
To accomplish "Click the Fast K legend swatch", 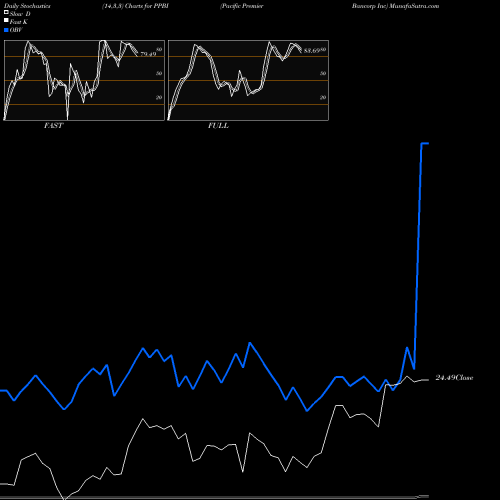I will tap(6, 20).
